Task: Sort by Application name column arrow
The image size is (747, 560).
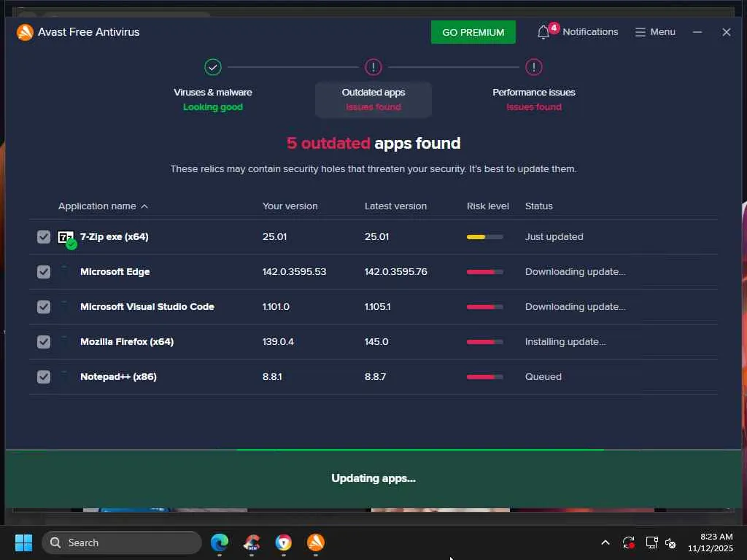Action: pyautogui.click(x=144, y=206)
